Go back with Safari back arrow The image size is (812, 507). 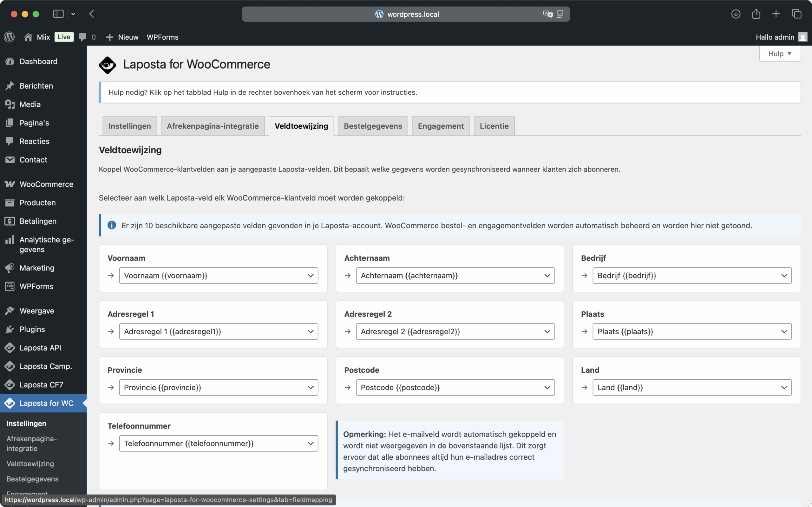click(91, 14)
